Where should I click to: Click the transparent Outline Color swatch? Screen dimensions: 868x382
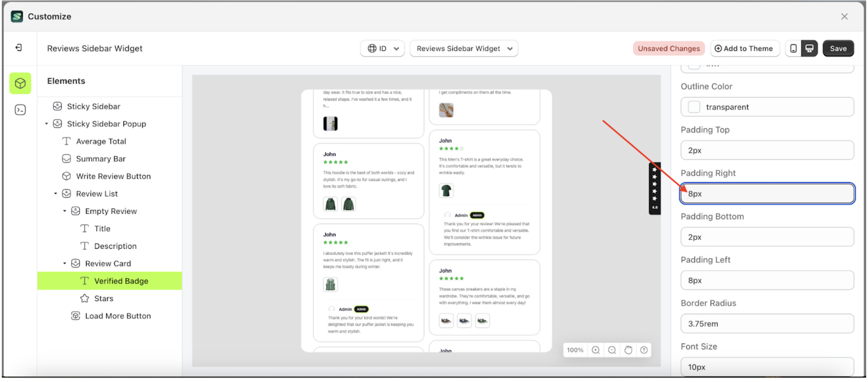pos(694,107)
